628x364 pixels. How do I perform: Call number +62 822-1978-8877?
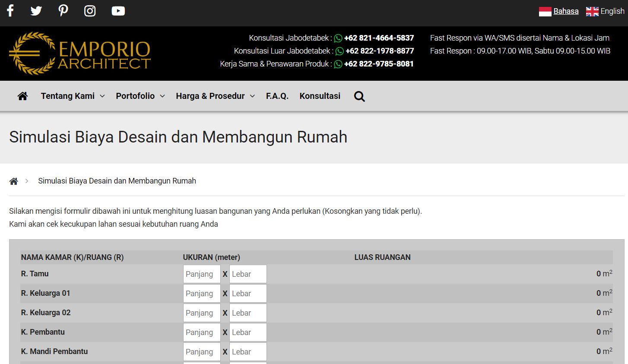[380, 51]
